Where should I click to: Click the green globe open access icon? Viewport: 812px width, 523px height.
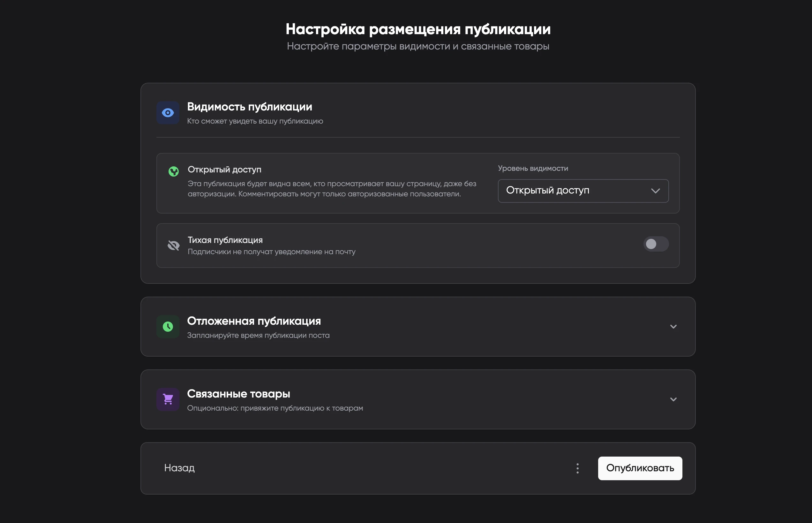pos(173,171)
